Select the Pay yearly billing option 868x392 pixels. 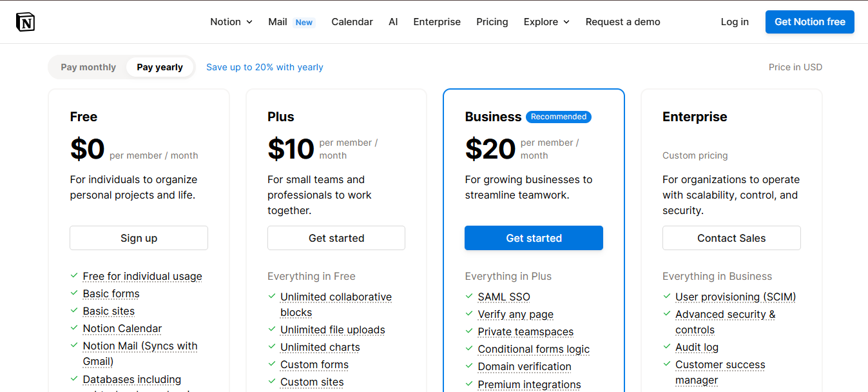(x=160, y=67)
